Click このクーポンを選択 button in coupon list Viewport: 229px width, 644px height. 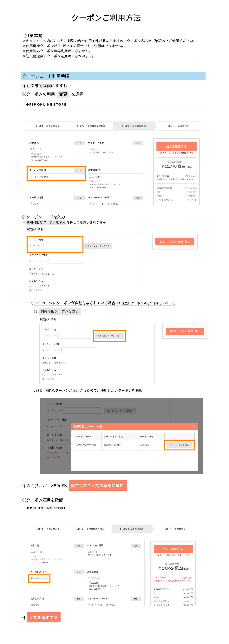click(x=179, y=445)
